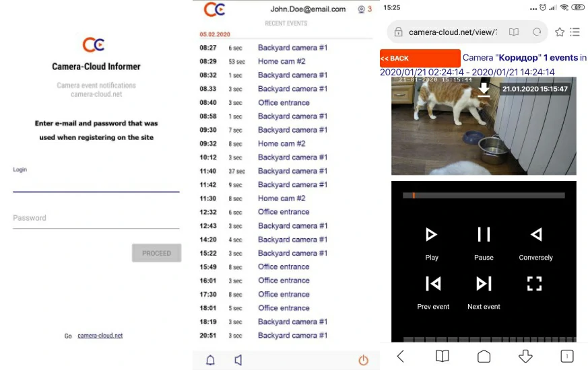Click the PROCEED button

(x=156, y=253)
